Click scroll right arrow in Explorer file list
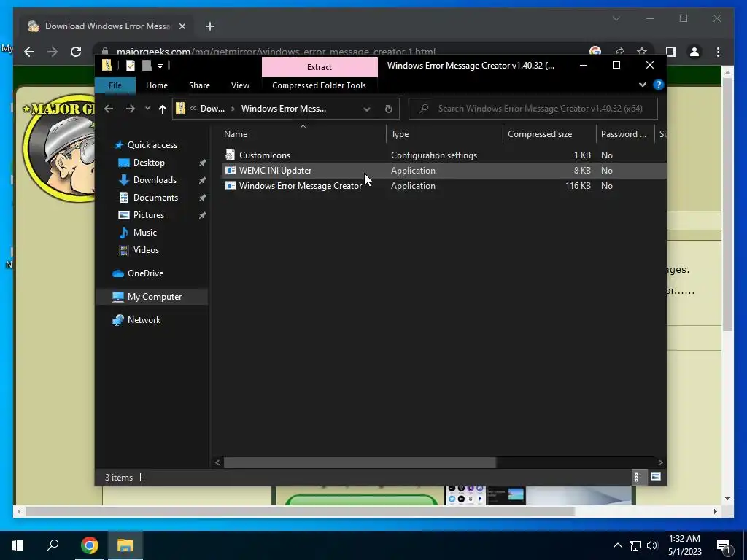The width and height of the screenshot is (747, 560). (x=660, y=462)
